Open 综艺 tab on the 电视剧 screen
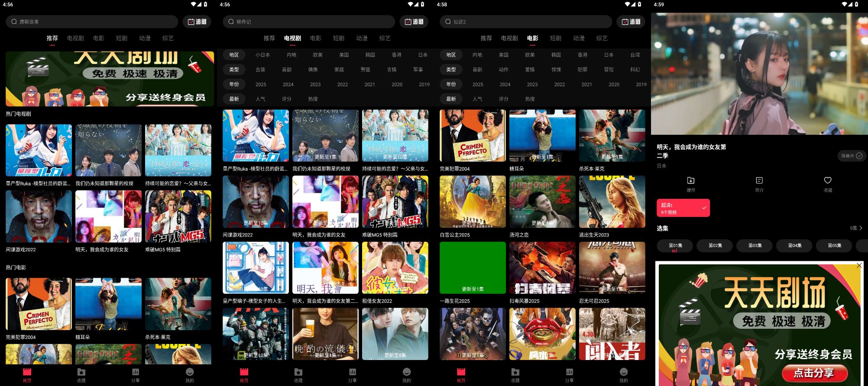868x386 pixels. (x=385, y=38)
